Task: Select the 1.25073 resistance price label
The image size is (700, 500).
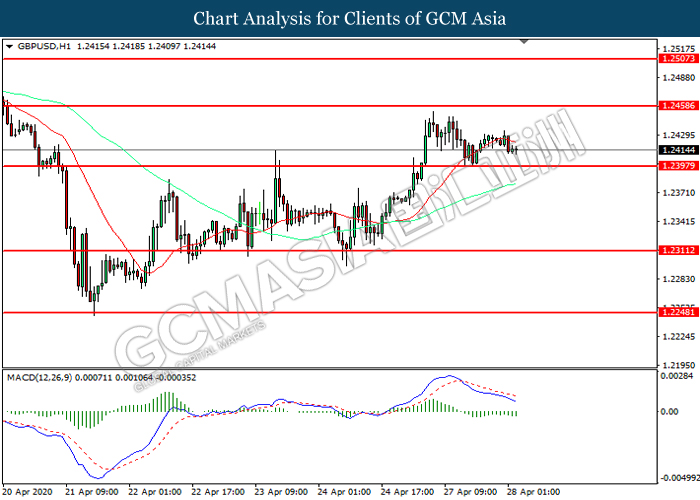Action: tap(678, 58)
